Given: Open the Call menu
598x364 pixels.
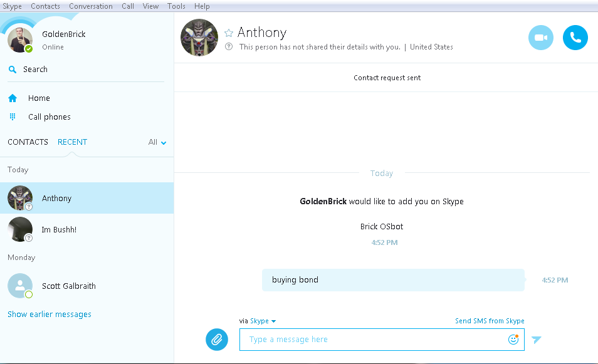Looking at the screenshot, I should (128, 6).
